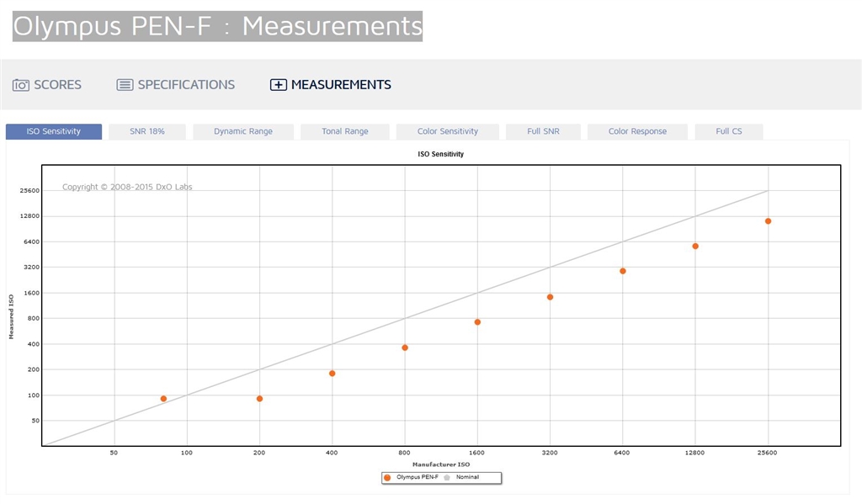Click the data point at manufacturer ISO 1600
Image resolution: width=862 pixels, height=504 pixels.
coord(477,322)
